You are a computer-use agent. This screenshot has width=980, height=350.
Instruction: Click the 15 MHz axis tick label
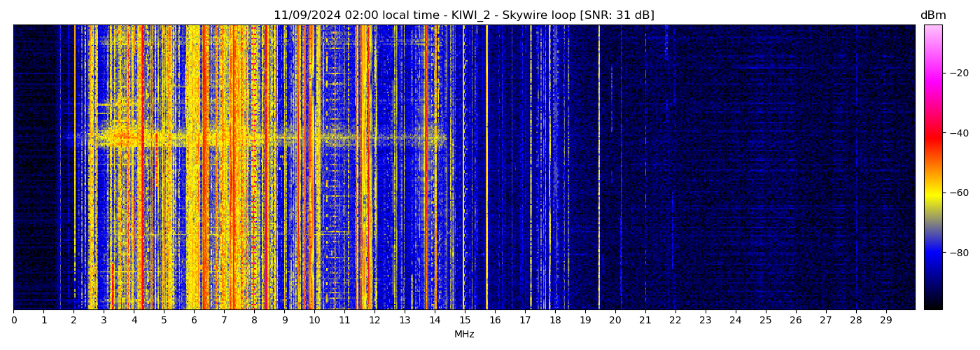coord(465,321)
